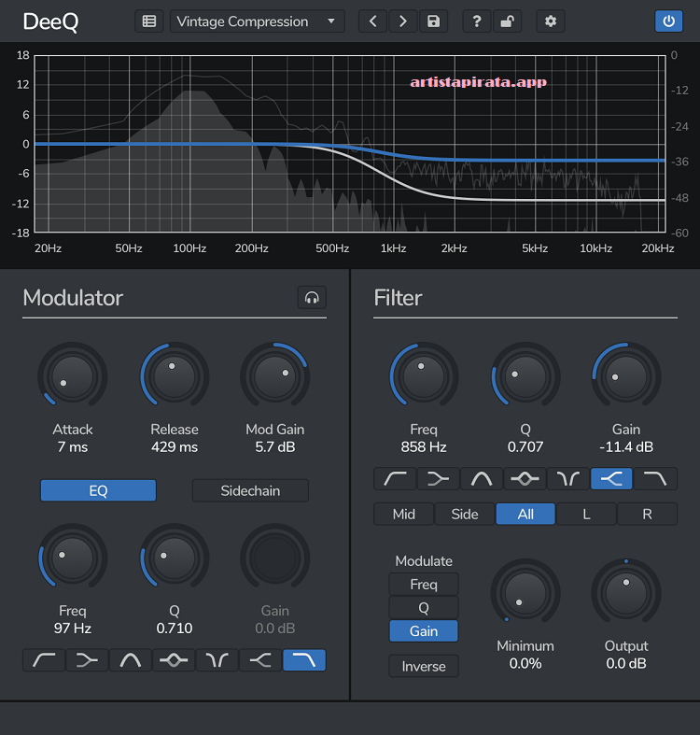Image resolution: width=700 pixels, height=735 pixels.
Task: Select Modulator high-pass filter shape
Action: pos(44,660)
